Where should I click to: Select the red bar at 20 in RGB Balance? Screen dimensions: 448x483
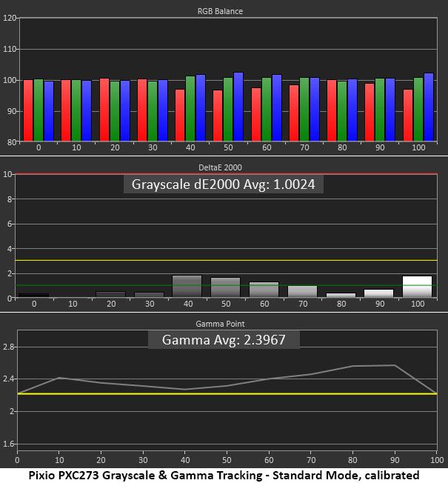coord(104,110)
